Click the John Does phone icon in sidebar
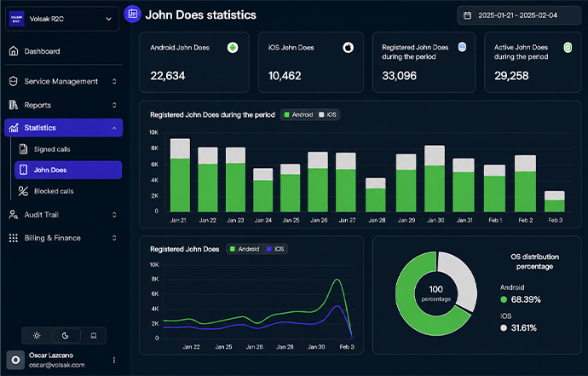 pos(23,170)
